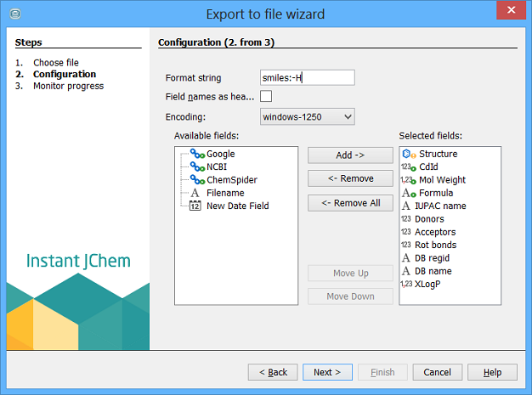Go to Next wizard step
The height and width of the screenshot is (395, 532).
tap(327, 372)
